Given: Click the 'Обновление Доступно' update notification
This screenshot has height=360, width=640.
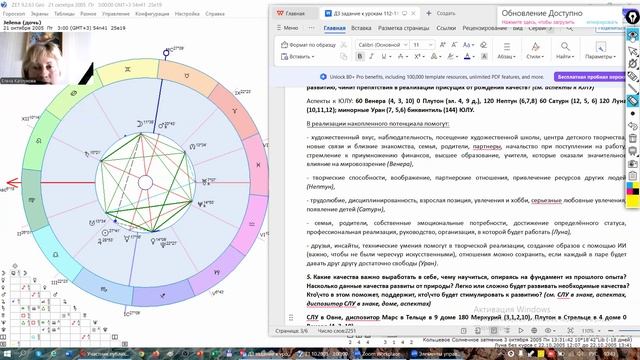Looking at the screenshot, I should click(x=542, y=13).
